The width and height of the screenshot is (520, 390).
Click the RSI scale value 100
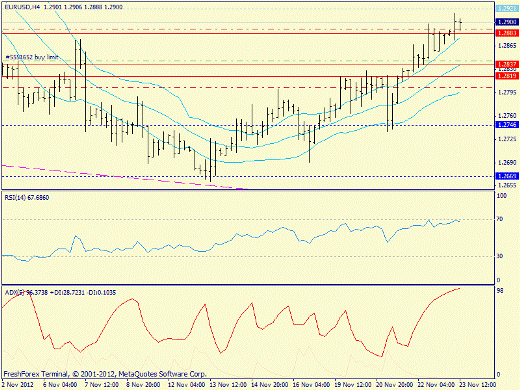pos(502,196)
